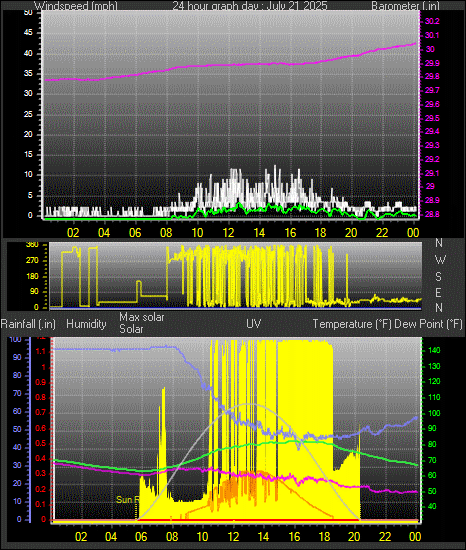
Task: Click the 30.2 barometer scale value
Action: coord(432,21)
